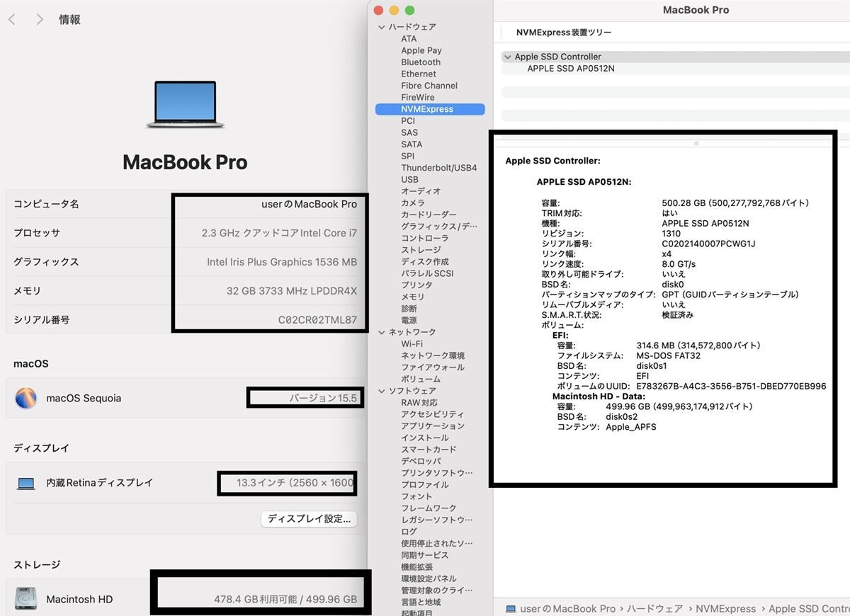This screenshot has height=616, width=850.
Task: Select Bluetooth in sidebar
Action: pos(421,62)
